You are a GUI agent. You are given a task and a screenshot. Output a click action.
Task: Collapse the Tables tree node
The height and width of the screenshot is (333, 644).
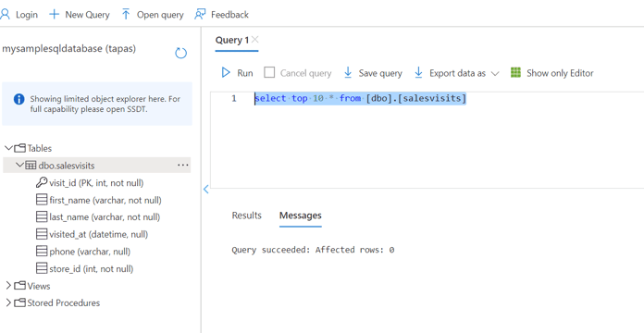8,148
